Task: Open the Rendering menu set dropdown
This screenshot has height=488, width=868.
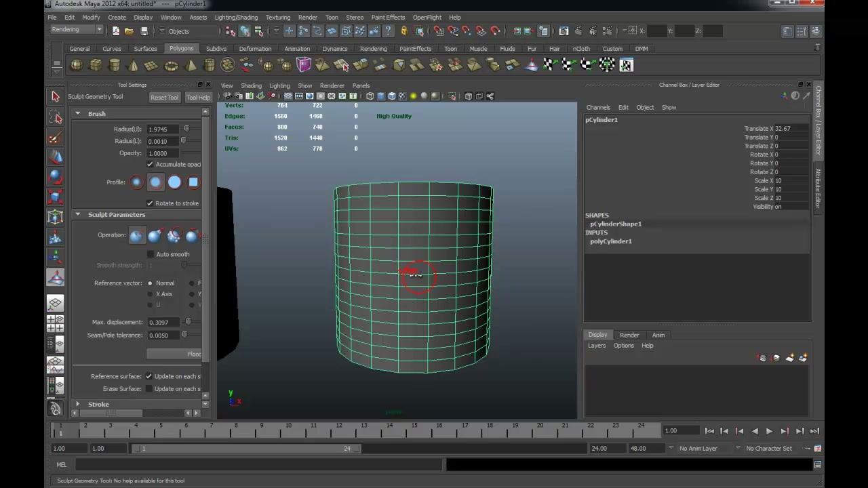Action: pyautogui.click(x=76, y=30)
